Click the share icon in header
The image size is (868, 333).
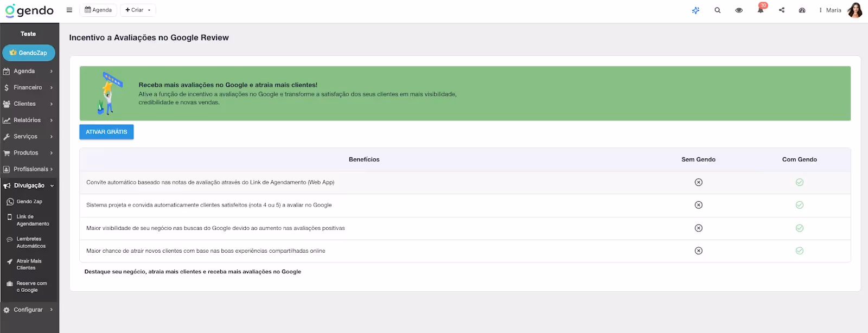[782, 10]
